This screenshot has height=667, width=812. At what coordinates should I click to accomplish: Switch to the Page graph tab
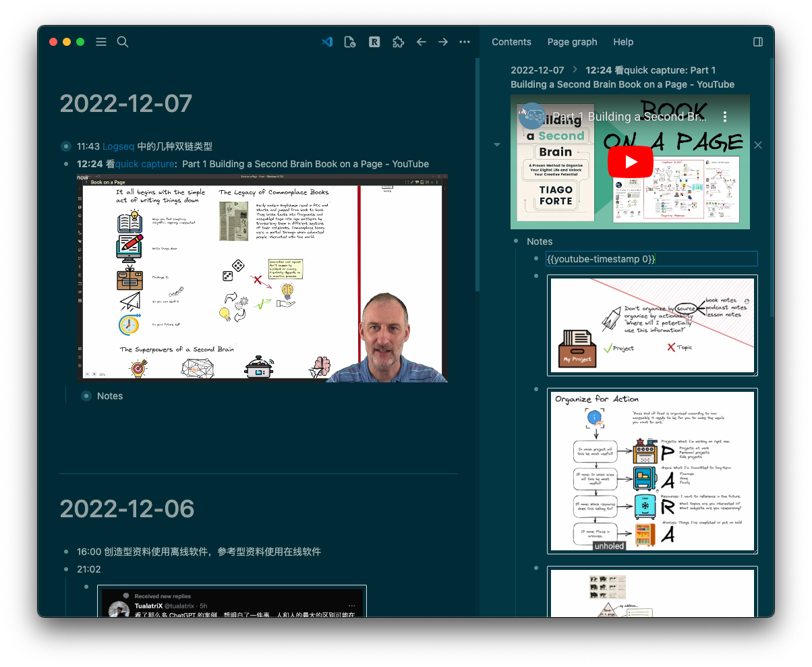tap(572, 42)
